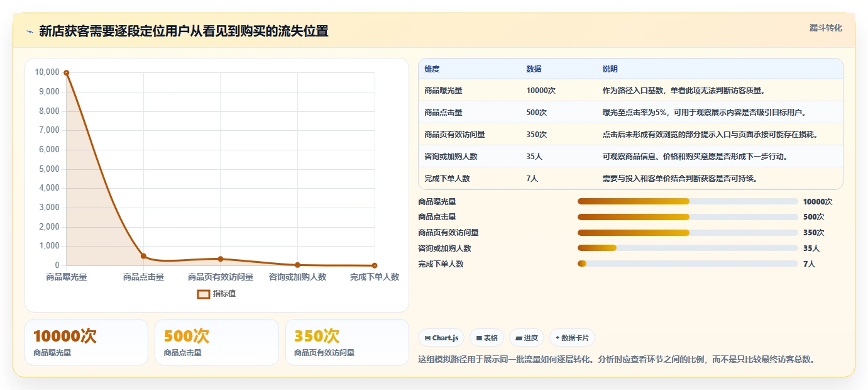Click the 咨询或加购人数 x-axis label on chart
Image resolution: width=868 pixels, height=390 pixels.
[x=297, y=277]
